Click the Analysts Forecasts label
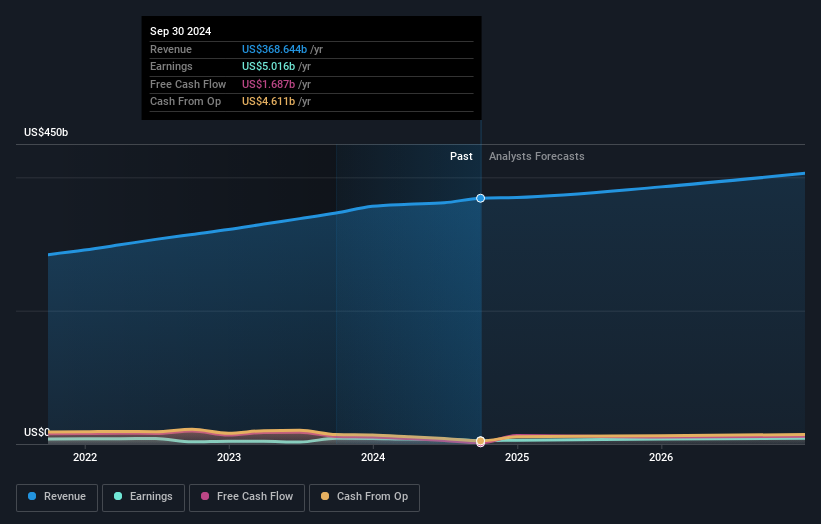This screenshot has width=821, height=524. click(537, 157)
